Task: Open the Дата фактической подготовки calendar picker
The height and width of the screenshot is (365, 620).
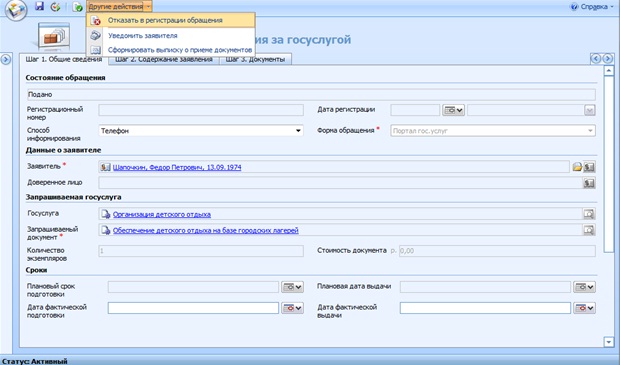Action: (x=293, y=308)
